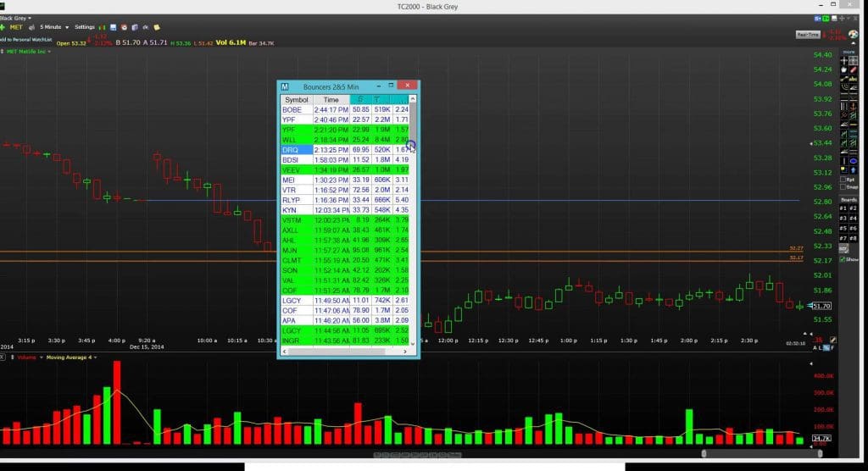Open board #5
The height and width of the screenshot is (471, 868).
843,228
